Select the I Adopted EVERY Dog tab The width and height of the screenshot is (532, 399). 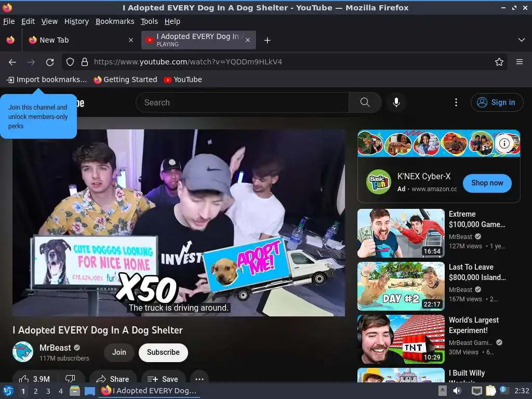[198, 40]
